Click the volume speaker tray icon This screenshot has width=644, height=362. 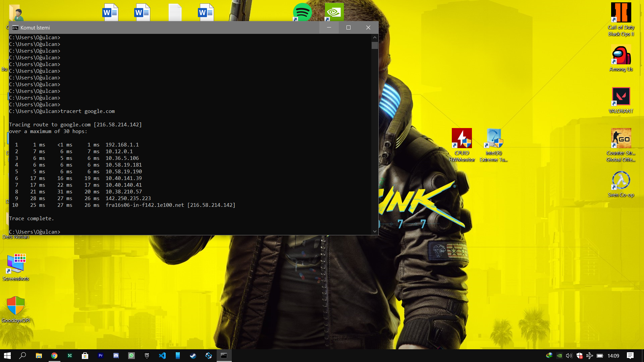click(569, 356)
